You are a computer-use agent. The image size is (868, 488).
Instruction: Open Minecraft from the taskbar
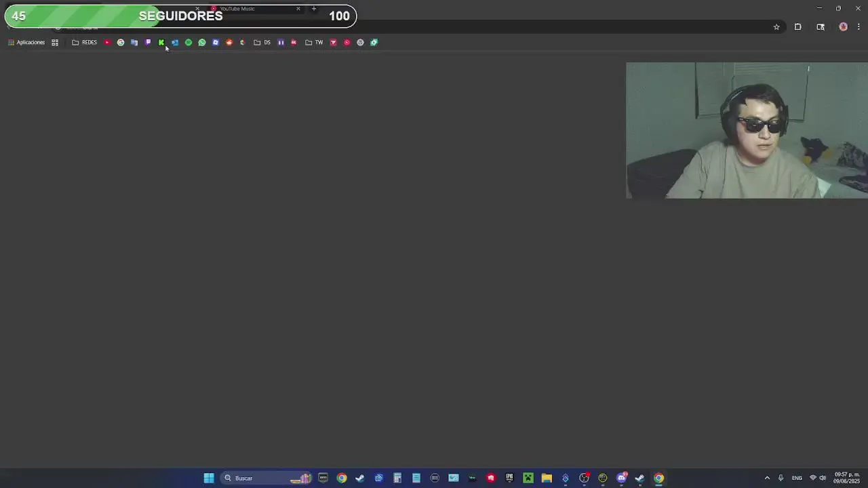(528, 478)
